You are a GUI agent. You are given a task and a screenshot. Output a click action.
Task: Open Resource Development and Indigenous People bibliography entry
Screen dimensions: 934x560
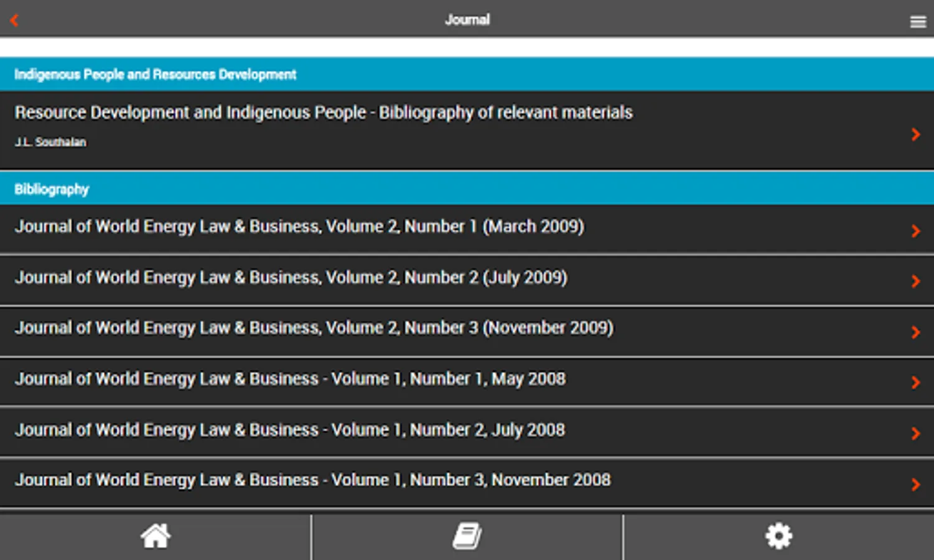coord(467,130)
